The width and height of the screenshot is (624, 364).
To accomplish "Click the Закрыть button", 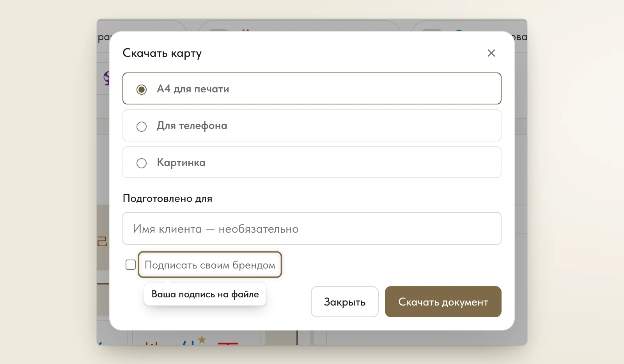I will click(345, 302).
